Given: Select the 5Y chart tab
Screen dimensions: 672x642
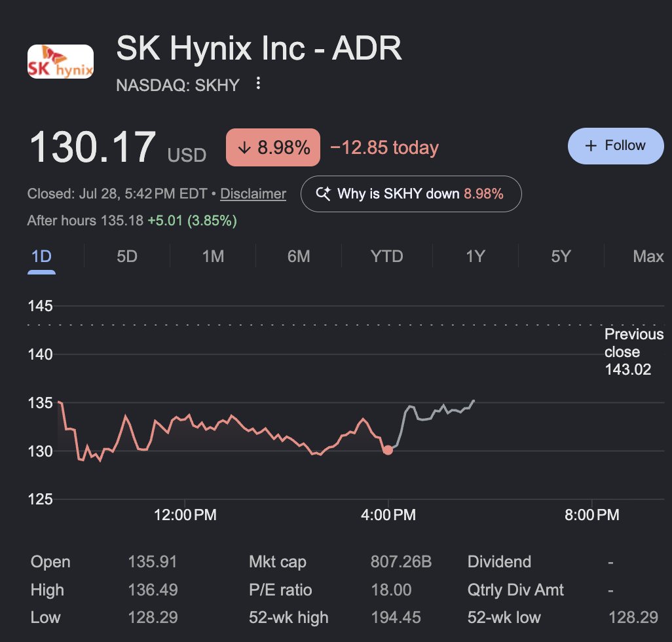Looking at the screenshot, I should [x=561, y=256].
